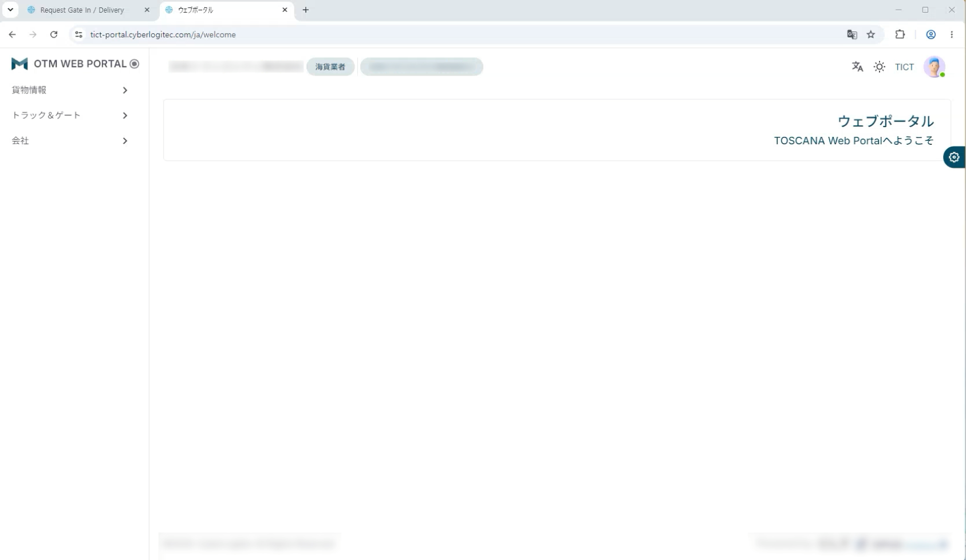
Task: Maximize the browser window
Action: pyautogui.click(x=925, y=10)
